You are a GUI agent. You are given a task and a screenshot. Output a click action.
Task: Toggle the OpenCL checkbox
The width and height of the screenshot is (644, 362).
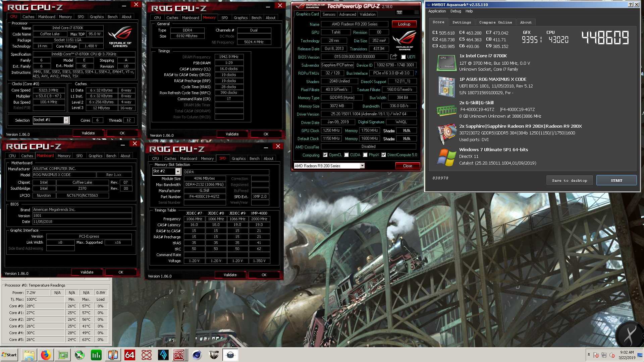325,155
